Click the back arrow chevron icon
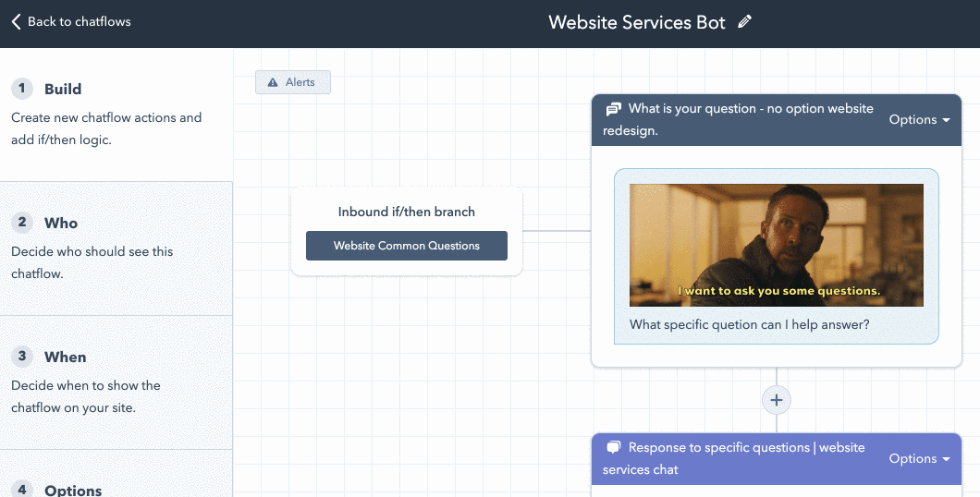The width and height of the screenshot is (980, 497). point(17,22)
